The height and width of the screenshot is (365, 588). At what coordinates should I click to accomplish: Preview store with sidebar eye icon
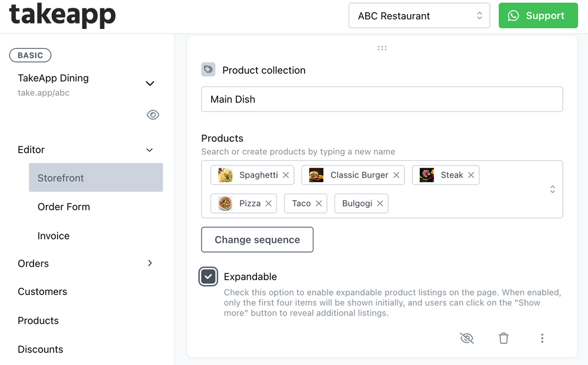pos(153,115)
